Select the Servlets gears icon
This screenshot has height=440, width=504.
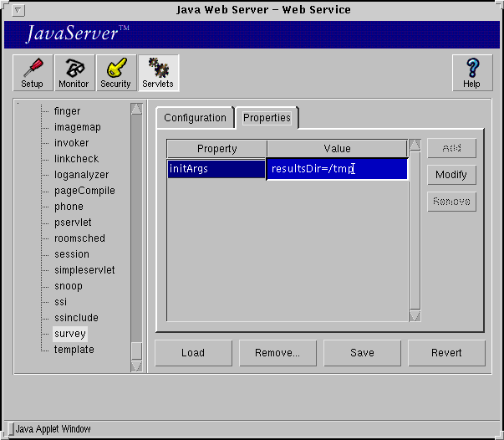point(159,73)
